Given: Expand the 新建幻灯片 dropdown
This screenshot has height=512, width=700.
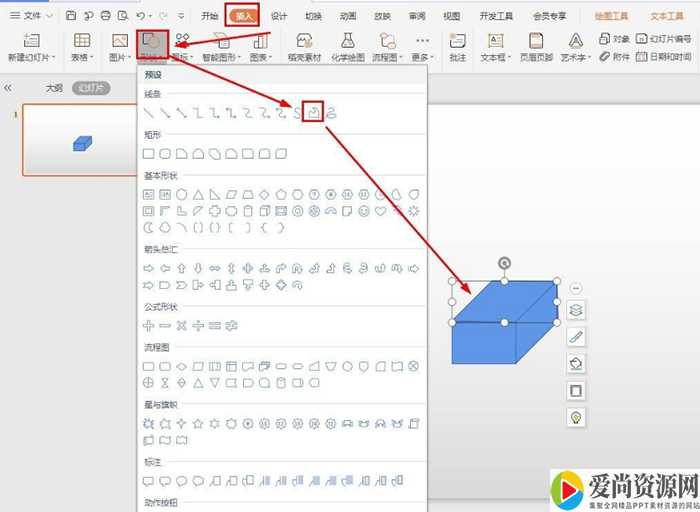Looking at the screenshot, I should [28, 58].
